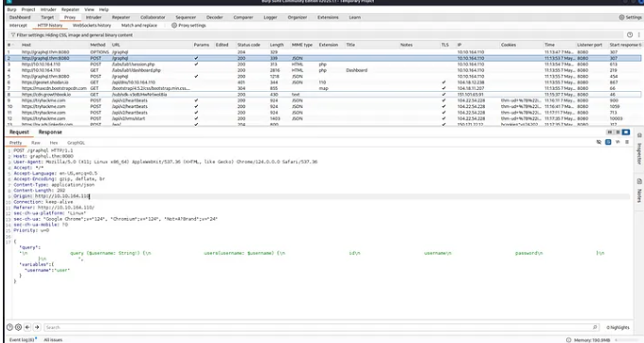The image size is (644, 343).
Task: Select history row with /labs/lab1/dashboard.php
Action: point(323,70)
